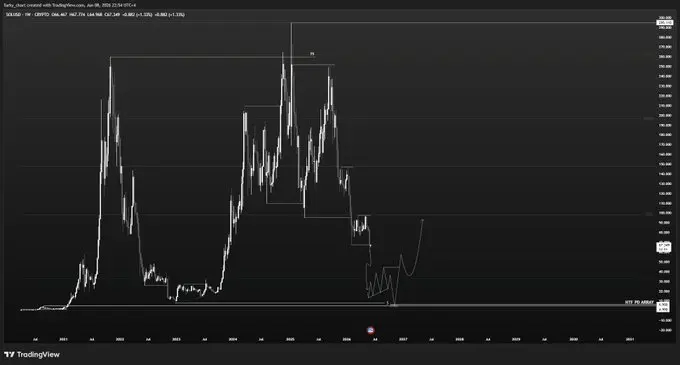Select the SOLUSD 1W CRYPTO symbol legend
Image resolution: width=680 pixels, height=365 pixels.
29,15
